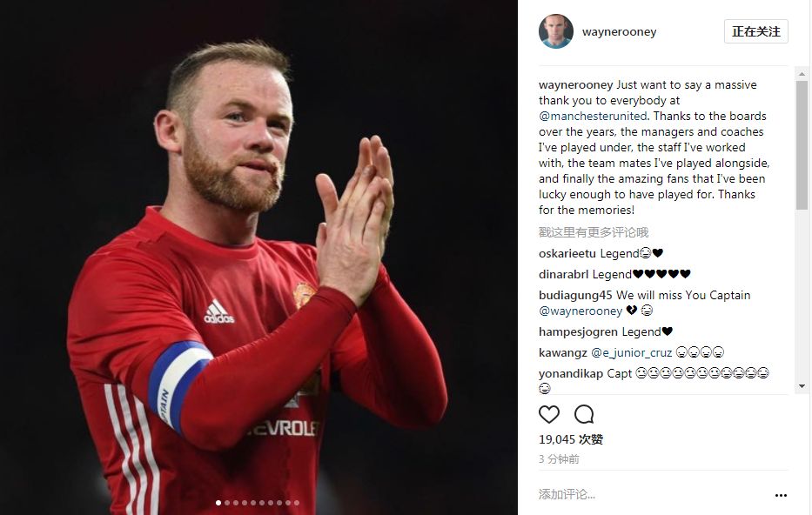Viewport: 812px width, 515px height.
Task: Open post timestamp 3 分钟前
Action: (x=559, y=459)
